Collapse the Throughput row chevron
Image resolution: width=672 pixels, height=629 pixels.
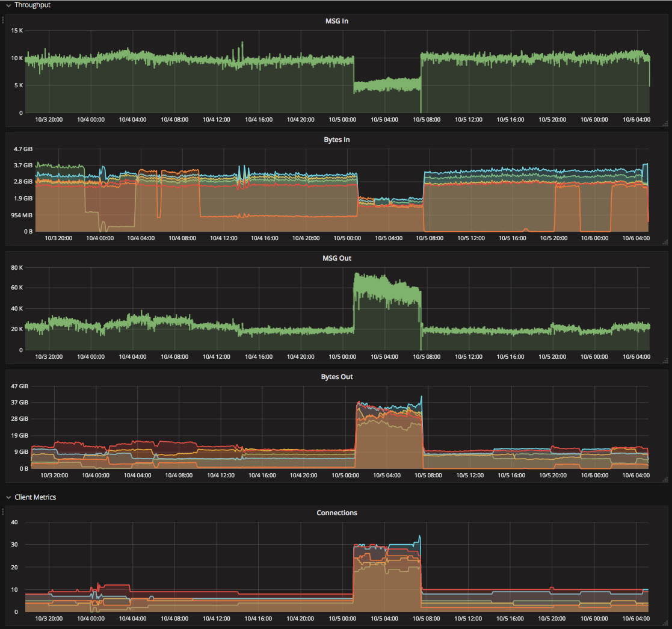point(8,5)
